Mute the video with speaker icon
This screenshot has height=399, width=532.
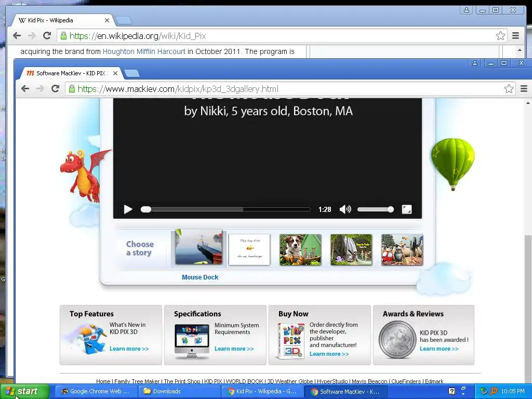pyautogui.click(x=345, y=209)
